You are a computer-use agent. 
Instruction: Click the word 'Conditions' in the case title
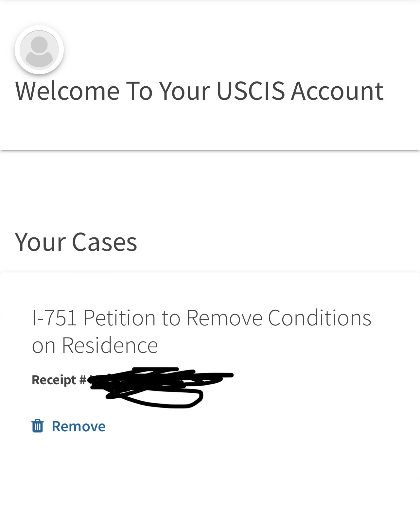[320, 318]
